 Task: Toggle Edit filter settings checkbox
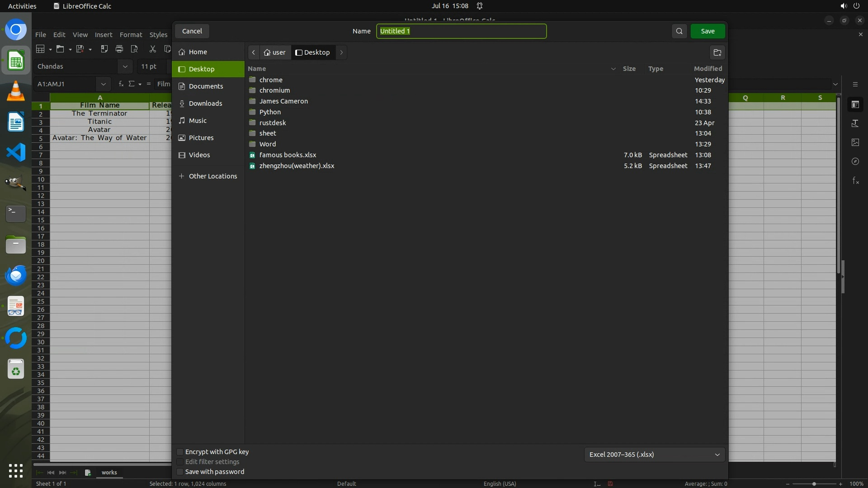coord(180,462)
